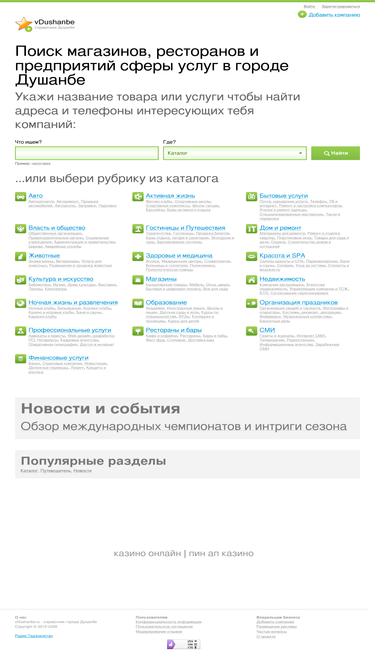This screenshot has height=667, width=375.
Task: Open the Образование category link
Action: pyautogui.click(x=166, y=302)
